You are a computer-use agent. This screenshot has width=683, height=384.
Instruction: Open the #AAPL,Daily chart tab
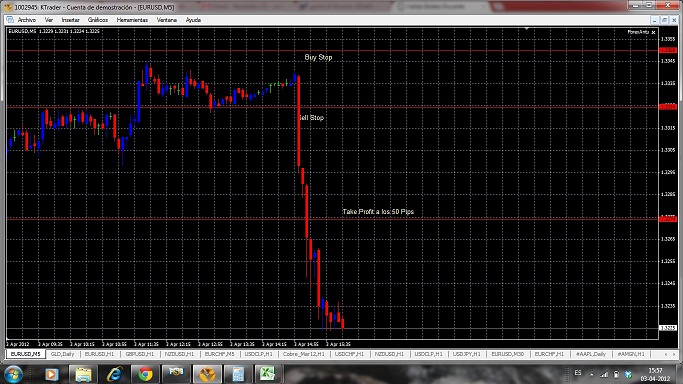[591, 354]
